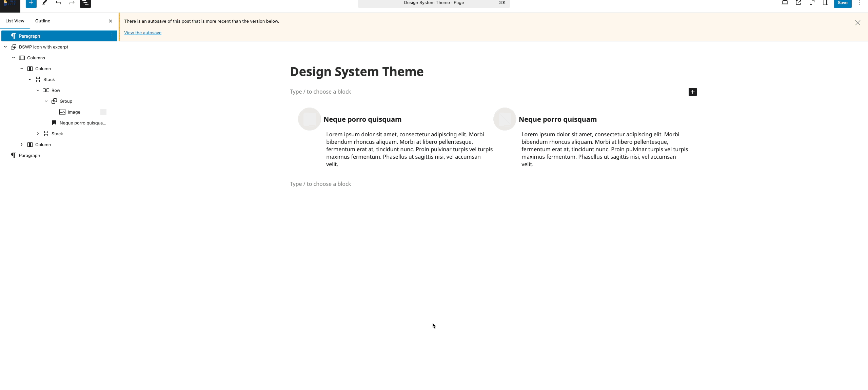The image size is (868, 390).
Task: Open Design System Theme command palette
Action: 434,3
